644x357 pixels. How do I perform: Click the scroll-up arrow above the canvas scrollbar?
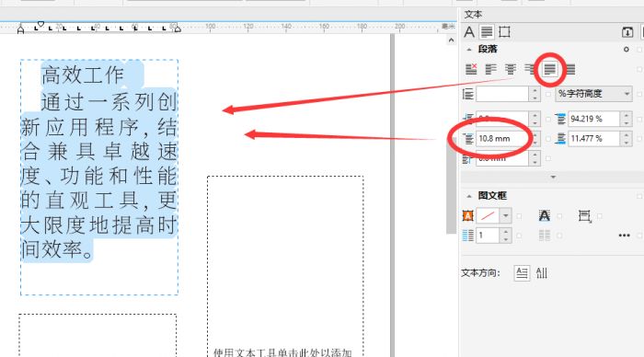tap(452, 40)
